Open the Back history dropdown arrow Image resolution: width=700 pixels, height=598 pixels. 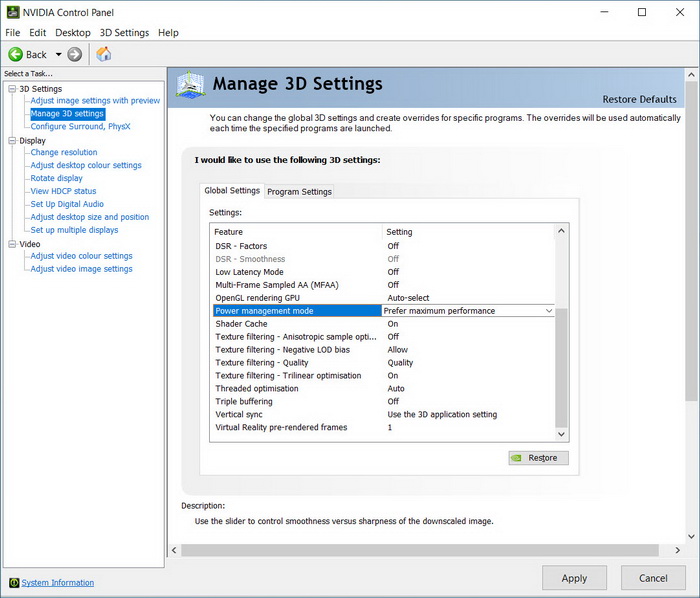(58, 54)
